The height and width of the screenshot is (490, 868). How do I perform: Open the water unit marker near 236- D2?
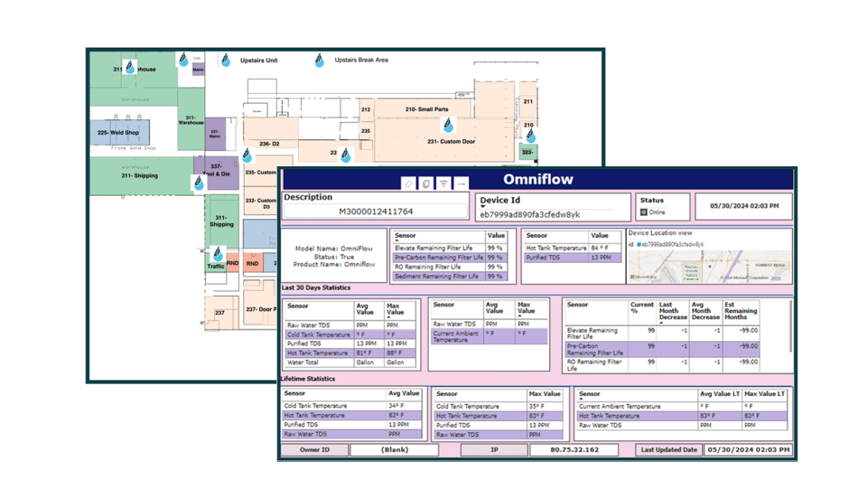tap(247, 155)
